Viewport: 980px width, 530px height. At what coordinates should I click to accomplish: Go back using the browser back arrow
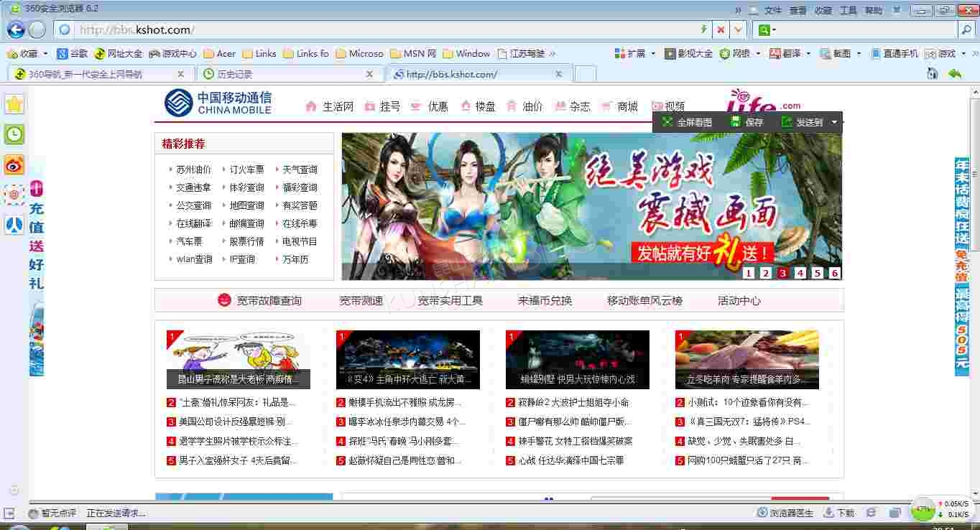tap(16, 29)
